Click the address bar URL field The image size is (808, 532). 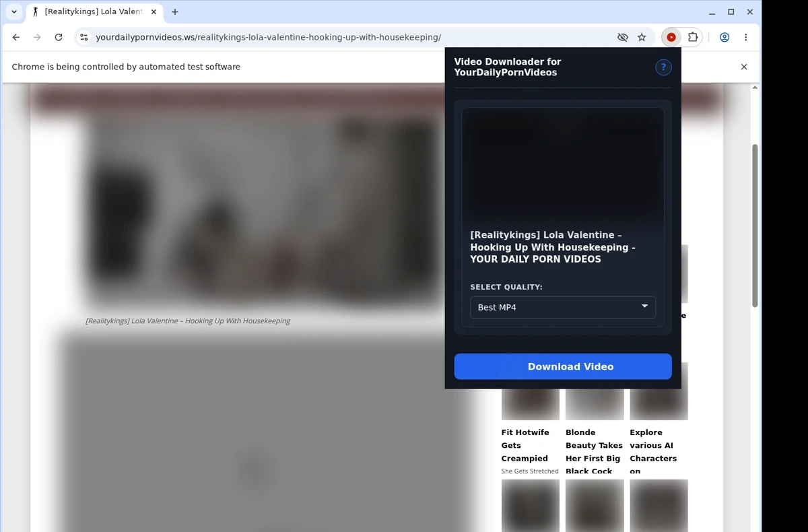tap(350, 38)
